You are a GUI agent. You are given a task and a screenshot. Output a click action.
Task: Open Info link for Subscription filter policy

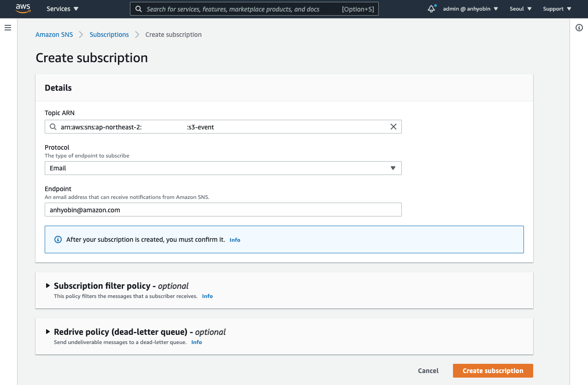pyautogui.click(x=207, y=296)
